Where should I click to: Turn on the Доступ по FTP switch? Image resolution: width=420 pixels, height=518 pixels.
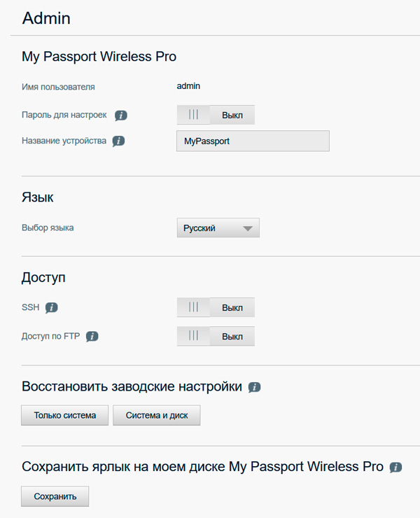[215, 336]
